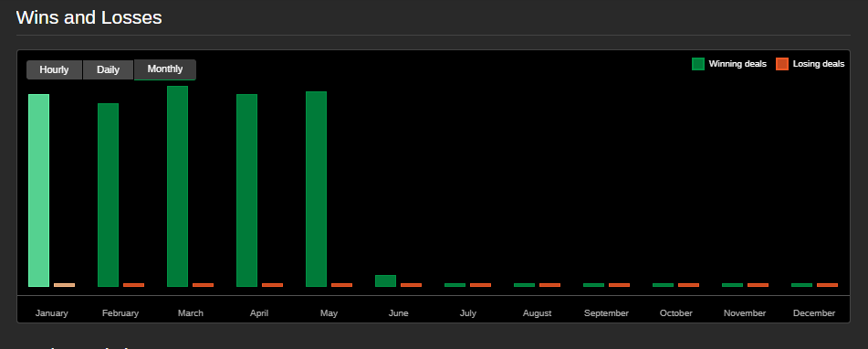868x349 pixels.
Task: Click the September axis label
Action: click(606, 313)
